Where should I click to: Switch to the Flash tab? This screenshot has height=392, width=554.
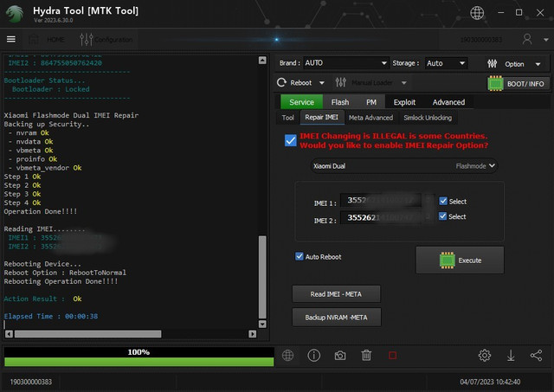click(x=340, y=102)
